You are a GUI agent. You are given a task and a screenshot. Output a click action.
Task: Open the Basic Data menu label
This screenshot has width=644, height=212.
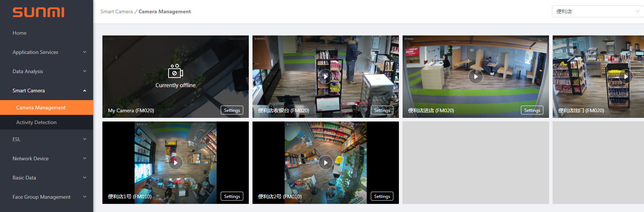pyautogui.click(x=24, y=178)
